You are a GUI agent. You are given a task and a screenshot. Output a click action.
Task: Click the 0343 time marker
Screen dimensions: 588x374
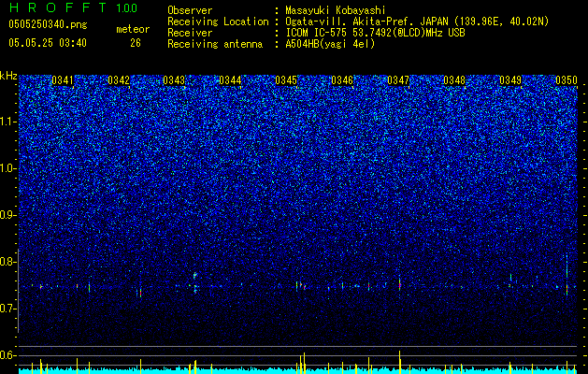click(175, 80)
